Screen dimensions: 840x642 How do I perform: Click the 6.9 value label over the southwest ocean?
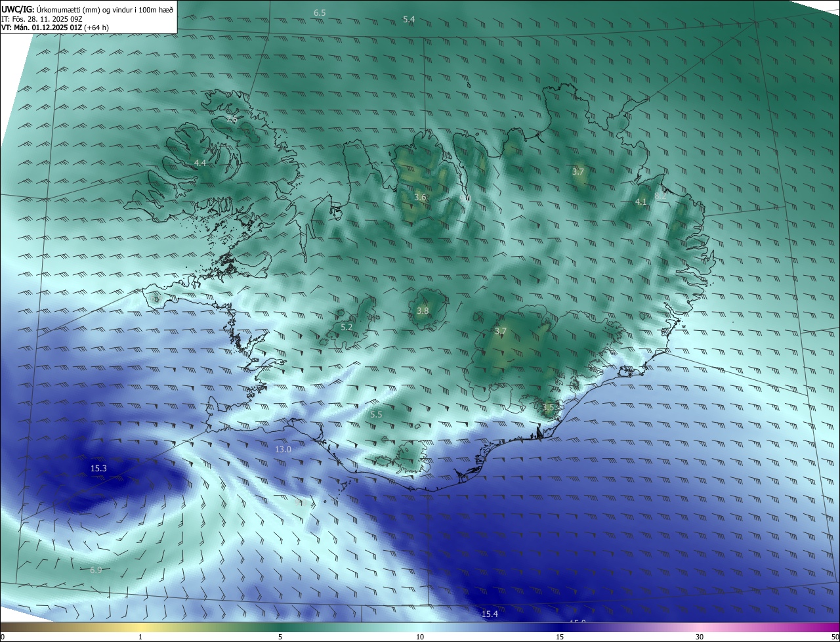(x=96, y=570)
